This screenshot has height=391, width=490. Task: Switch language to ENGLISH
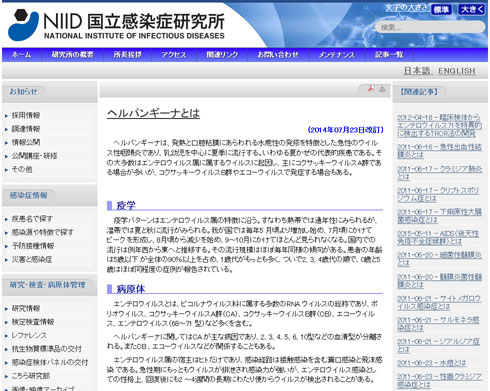pos(457,71)
